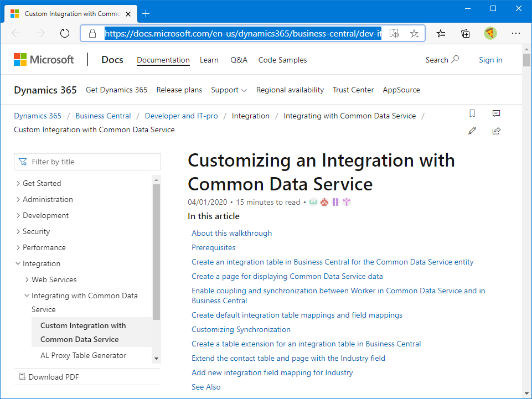Open Developer and IT-pro breadcrumb
This screenshot has width=532, height=399.
[181, 116]
